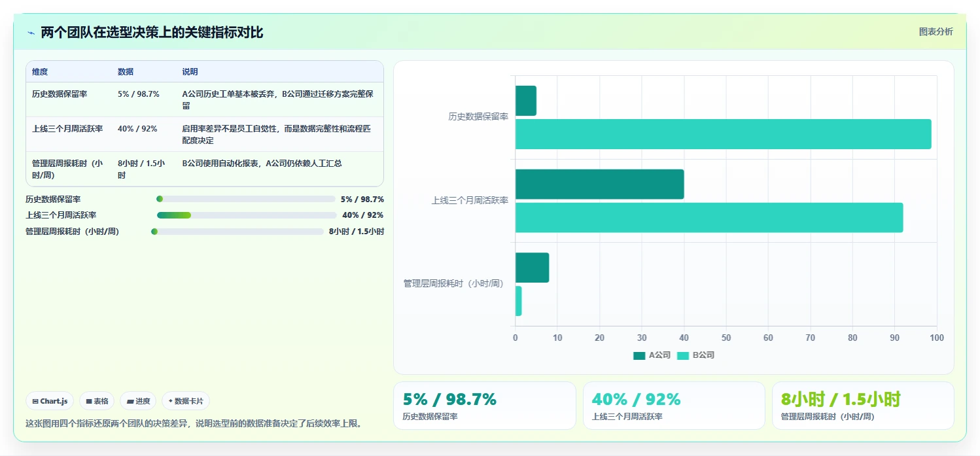Click the footer summary sentence 这张图用四个指标

194,424
